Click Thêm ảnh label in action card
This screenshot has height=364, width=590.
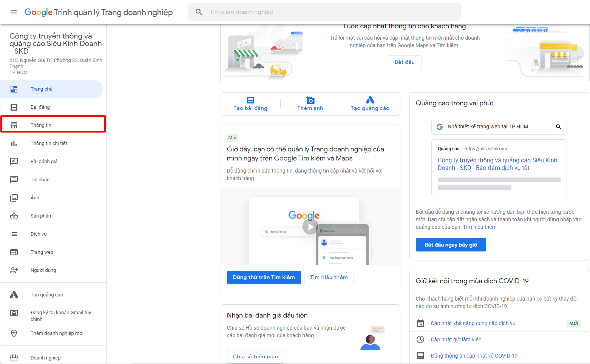pos(310,108)
